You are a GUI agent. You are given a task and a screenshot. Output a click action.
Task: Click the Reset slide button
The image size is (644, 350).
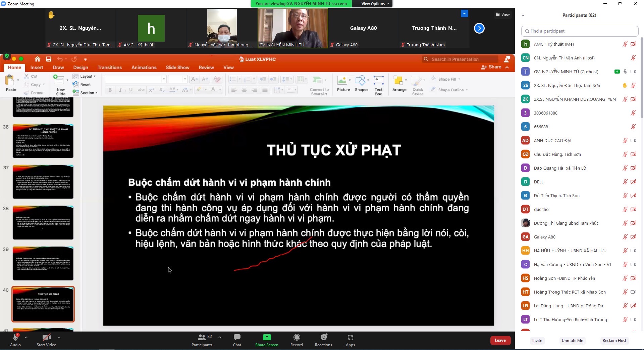click(x=82, y=85)
